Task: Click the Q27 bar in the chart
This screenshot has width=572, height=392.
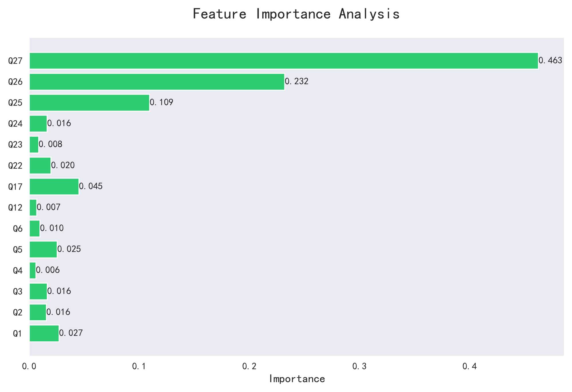Action: click(283, 61)
